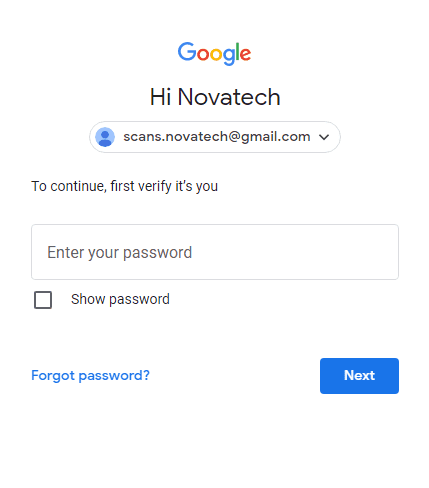Image resolution: width=429 pixels, height=488 pixels.
Task: Click the To continue, first verify it's you text
Action: (x=124, y=186)
